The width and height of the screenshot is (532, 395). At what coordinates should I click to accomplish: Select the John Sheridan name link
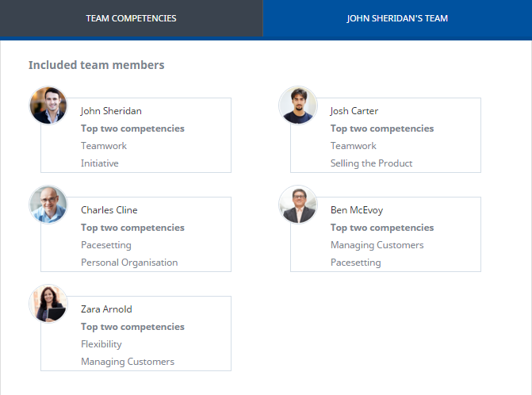tap(111, 111)
